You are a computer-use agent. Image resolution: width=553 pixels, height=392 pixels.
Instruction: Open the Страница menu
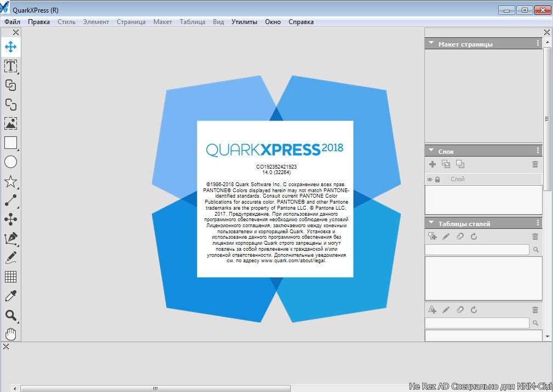(x=131, y=22)
